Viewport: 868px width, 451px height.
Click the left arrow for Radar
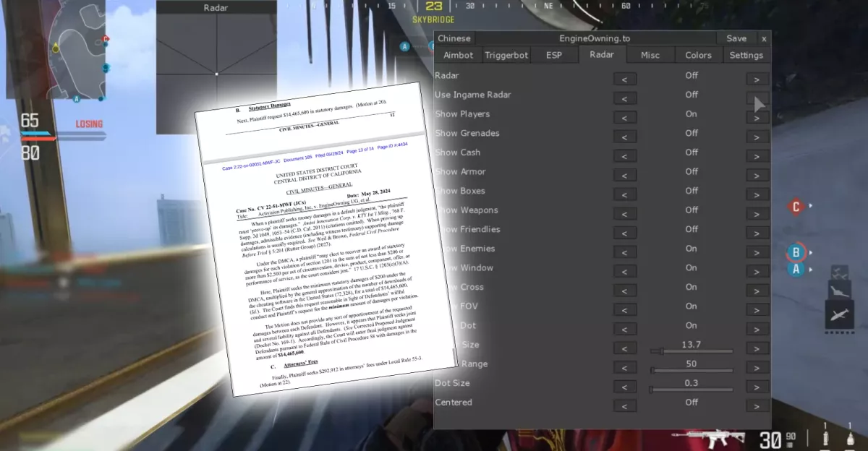pyautogui.click(x=625, y=80)
